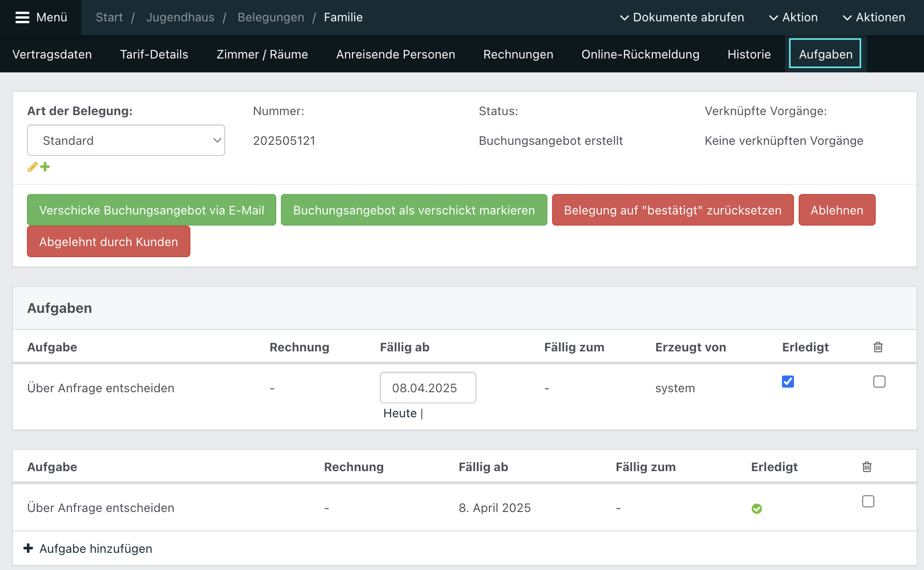Image resolution: width=924 pixels, height=570 pixels.
Task: Click the date 8. April 2025
Action: [x=495, y=508]
